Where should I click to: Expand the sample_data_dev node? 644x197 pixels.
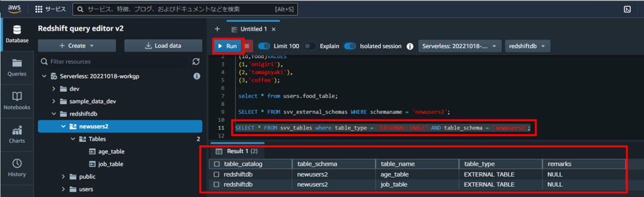(x=54, y=101)
